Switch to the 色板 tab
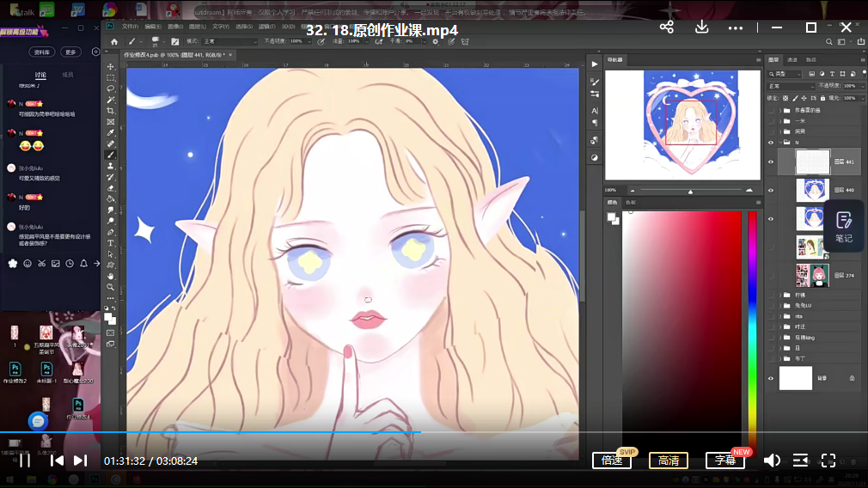 coord(631,203)
